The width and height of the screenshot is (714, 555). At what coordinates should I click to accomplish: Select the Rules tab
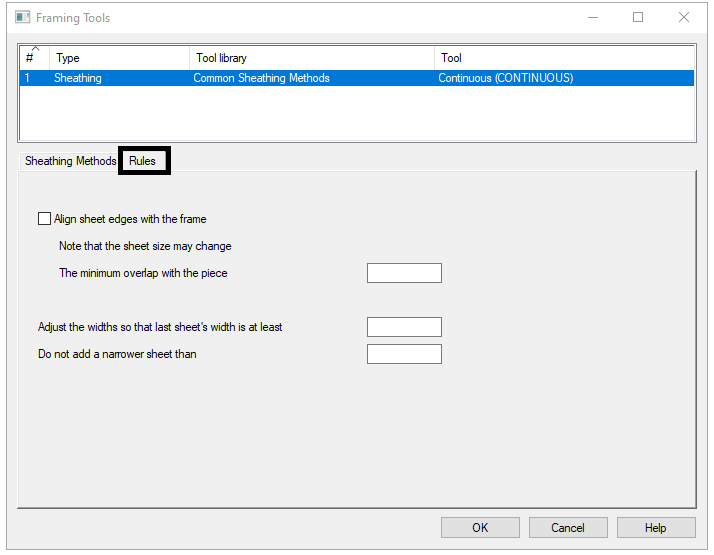tap(143, 161)
